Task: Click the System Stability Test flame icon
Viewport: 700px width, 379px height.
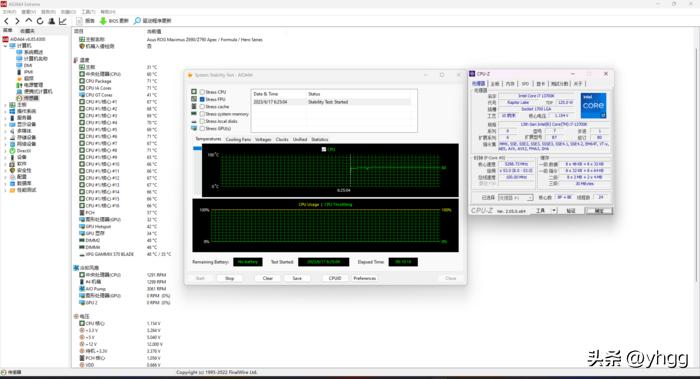Action: pyautogui.click(x=190, y=75)
